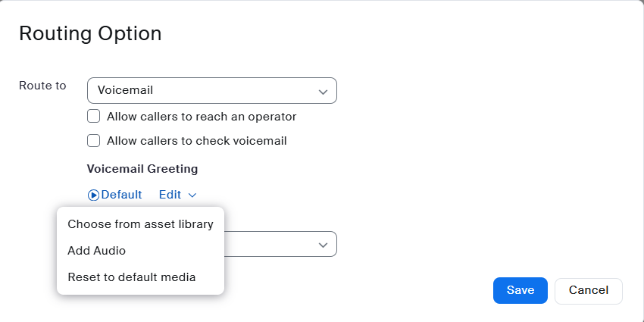Click the chevron arrow in Voicemail combo box

coord(324,91)
